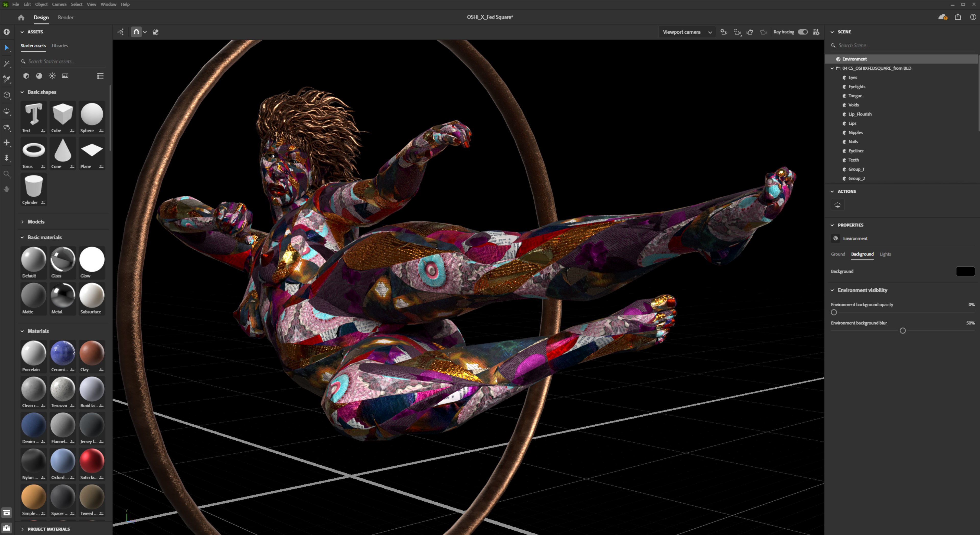Image resolution: width=980 pixels, height=535 pixels.
Task: Filter starter assets by materials
Action: pos(39,76)
